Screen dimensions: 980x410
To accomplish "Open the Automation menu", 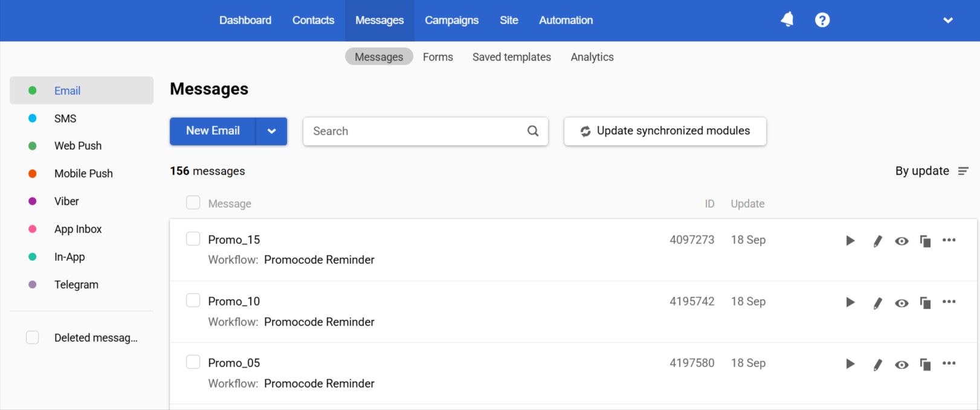I will pos(566,20).
